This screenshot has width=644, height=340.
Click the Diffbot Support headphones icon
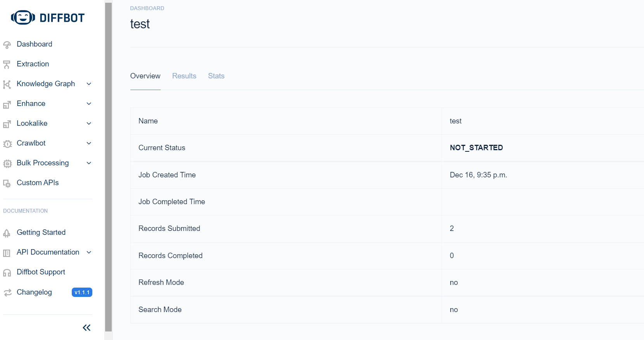pos(7,273)
